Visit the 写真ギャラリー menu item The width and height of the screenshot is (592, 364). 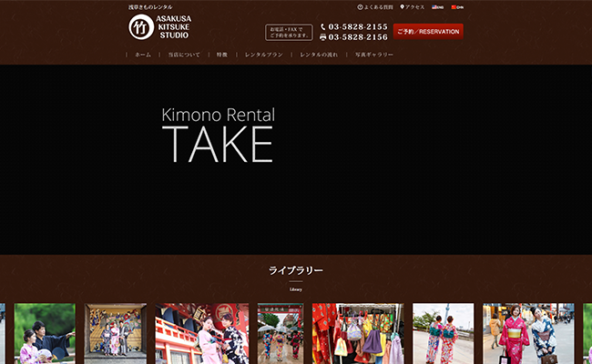(374, 55)
